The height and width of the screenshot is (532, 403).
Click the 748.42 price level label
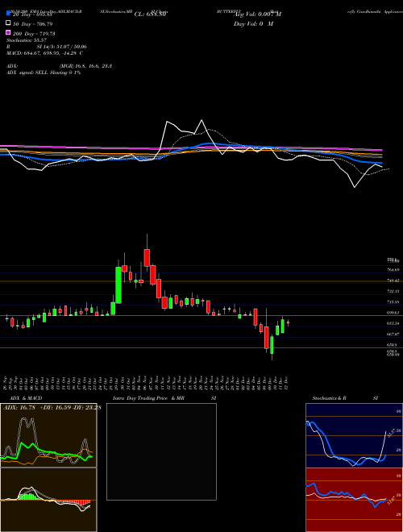coord(394,281)
